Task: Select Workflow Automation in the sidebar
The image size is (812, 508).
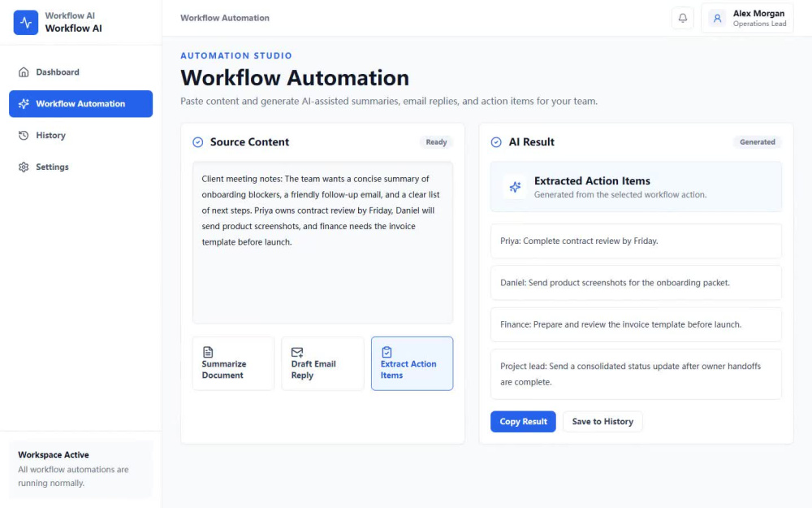Action: tap(80, 104)
